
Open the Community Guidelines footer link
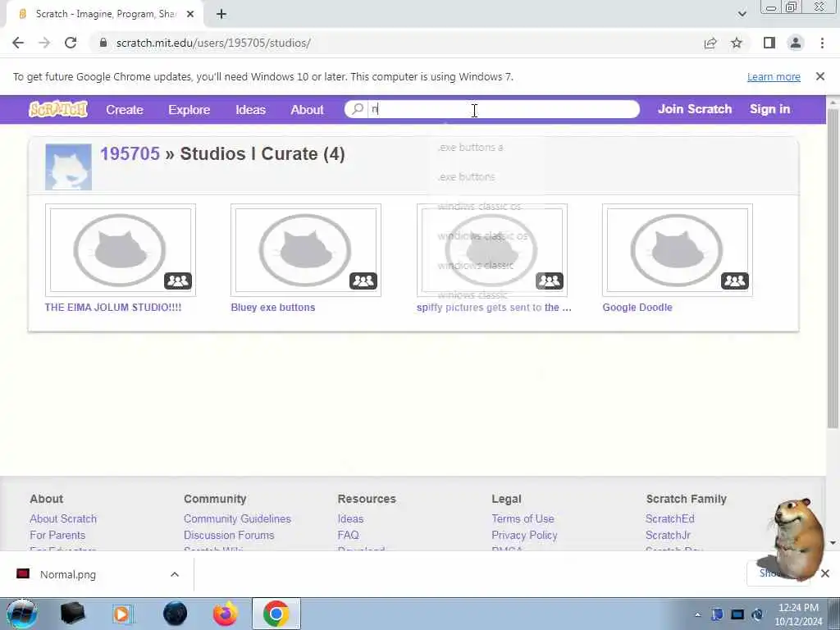pyautogui.click(x=237, y=518)
